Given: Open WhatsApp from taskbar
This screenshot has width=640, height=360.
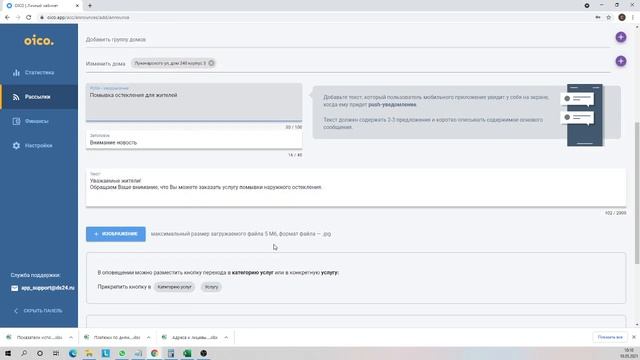Looking at the screenshot, I should click(122, 353).
